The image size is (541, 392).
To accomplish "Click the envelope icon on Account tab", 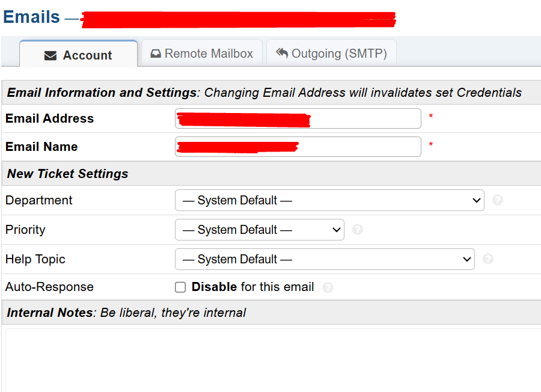I will [x=50, y=55].
